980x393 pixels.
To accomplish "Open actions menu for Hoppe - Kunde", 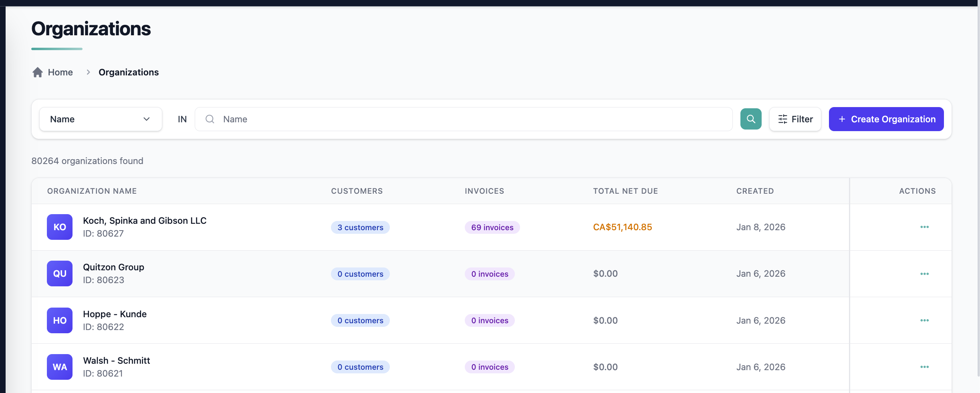I will [x=924, y=320].
